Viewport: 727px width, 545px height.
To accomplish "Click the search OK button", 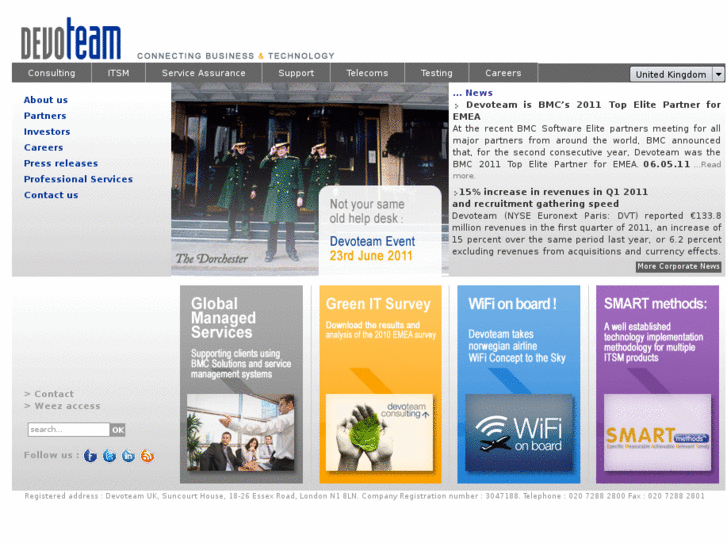I will coord(118,430).
